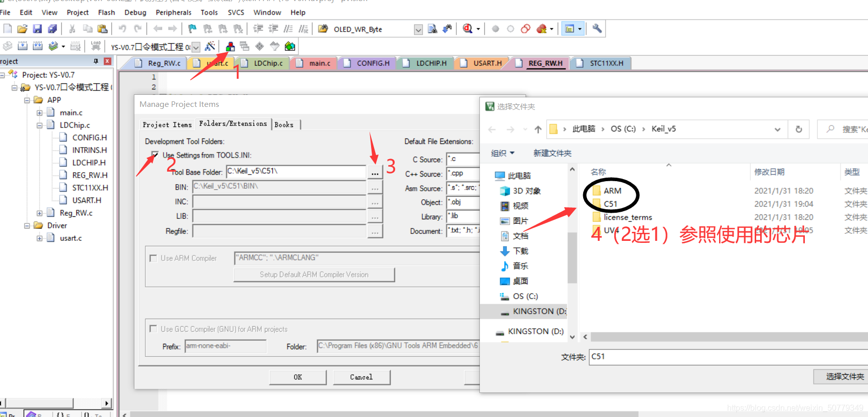
Task: Switch to the CONFIG.H editor tab
Action: click(368, 63)
